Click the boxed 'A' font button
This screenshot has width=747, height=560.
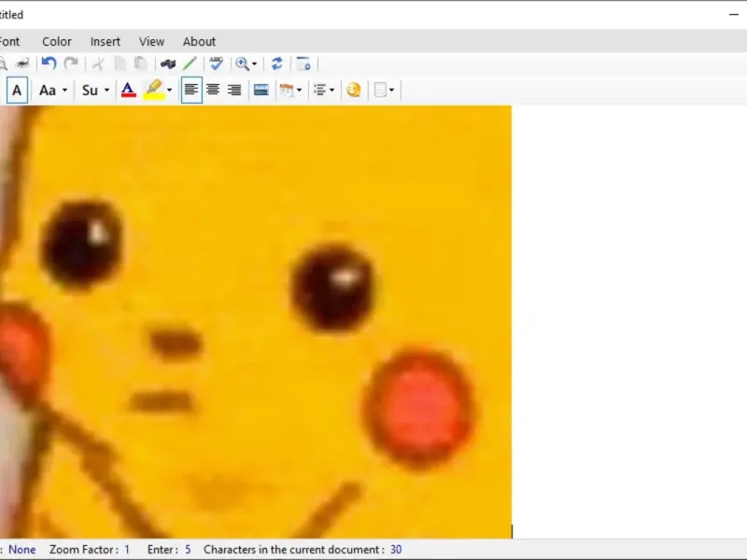tap(17, 91)
